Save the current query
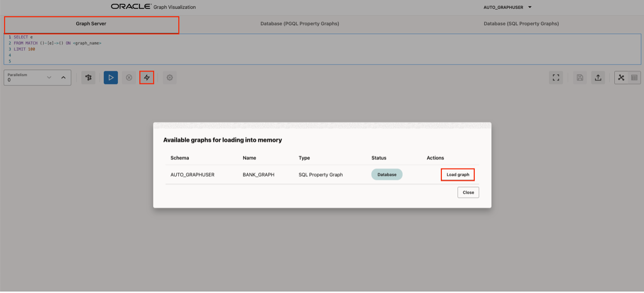Screen dimensions: 644x293 click(x=580, y=77)
